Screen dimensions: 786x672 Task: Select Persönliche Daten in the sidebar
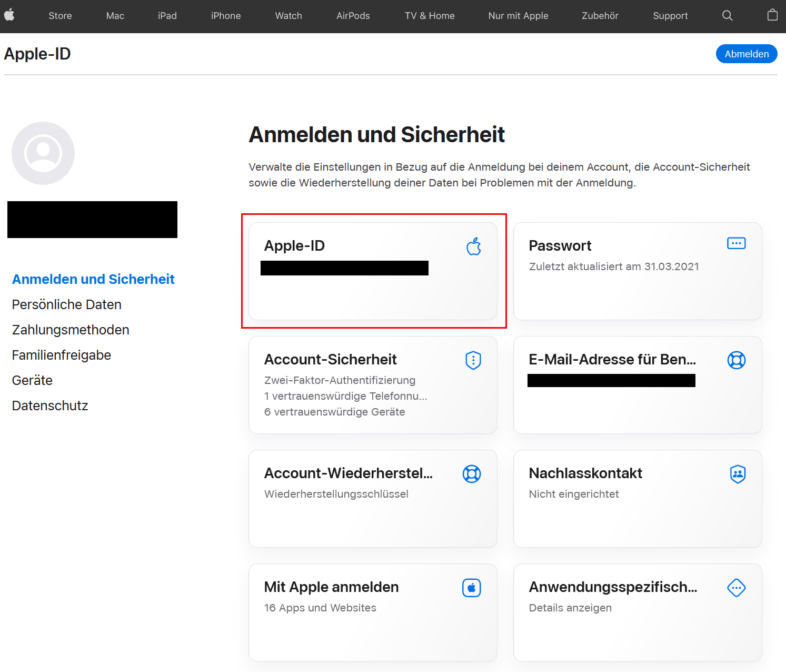(x=66, y=304)
